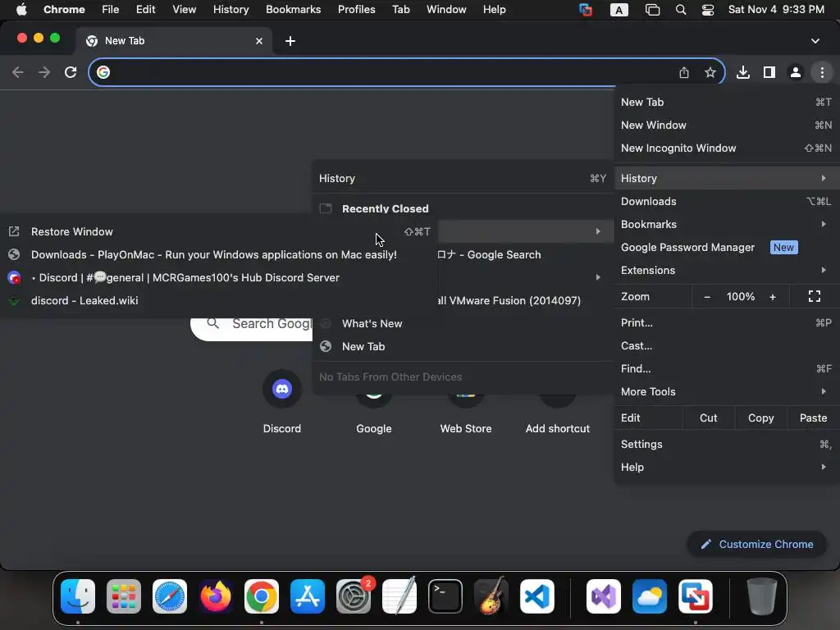Reload the page with refresh icon

click(71, 72)
